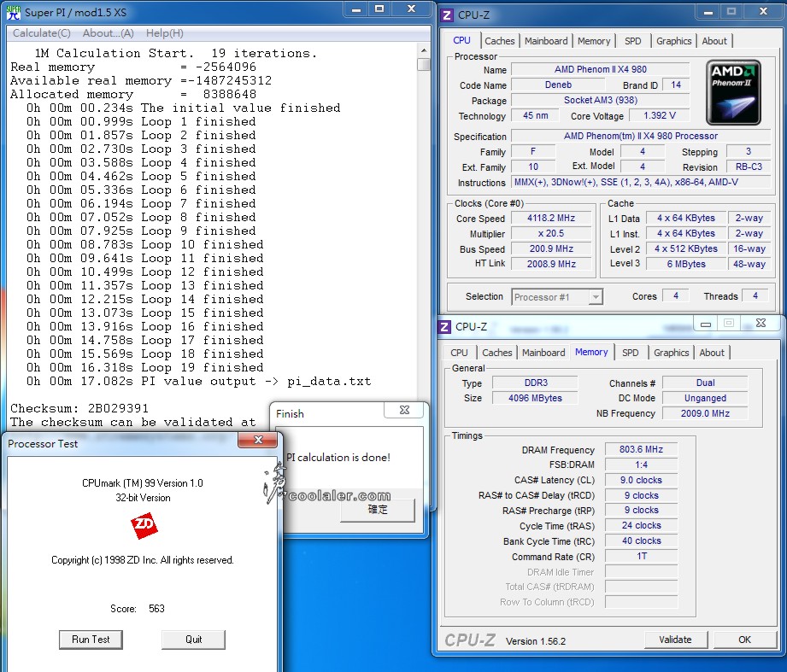Switch to Caches tab in lower CPU-Z window
787x672 pixels.
[496, 353]
